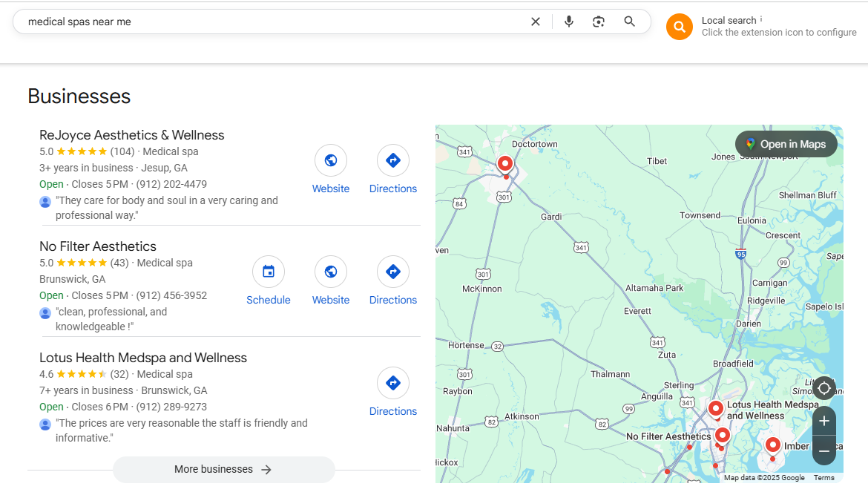Click the magnifying glass search icon

[x=629, y=22]
